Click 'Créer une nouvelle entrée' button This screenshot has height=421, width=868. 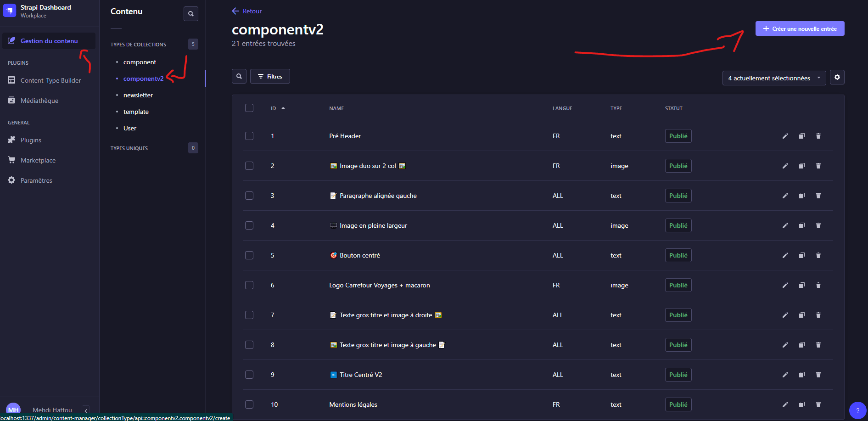(800, 28)
